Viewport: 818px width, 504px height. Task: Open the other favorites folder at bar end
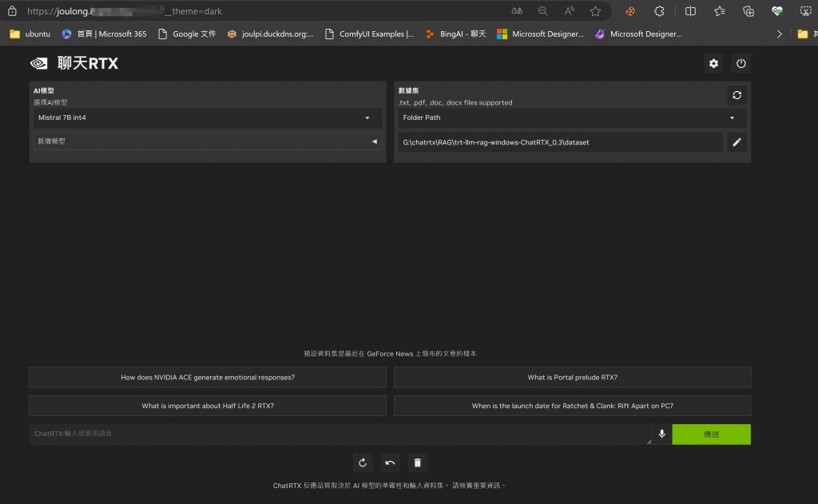(x=806, y=34)
